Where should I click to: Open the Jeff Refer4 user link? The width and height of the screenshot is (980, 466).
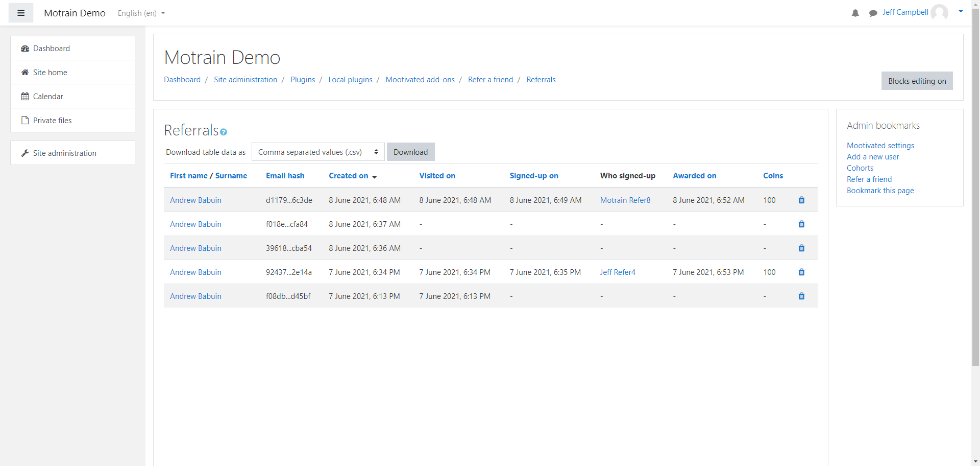pyautogui.click(x=618, y=272)
